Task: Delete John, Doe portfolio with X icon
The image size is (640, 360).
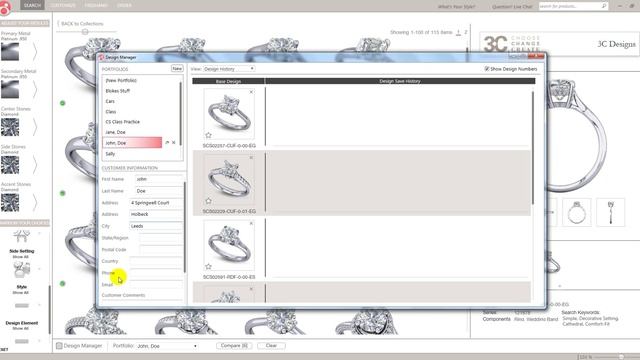Action: point(173,142)
